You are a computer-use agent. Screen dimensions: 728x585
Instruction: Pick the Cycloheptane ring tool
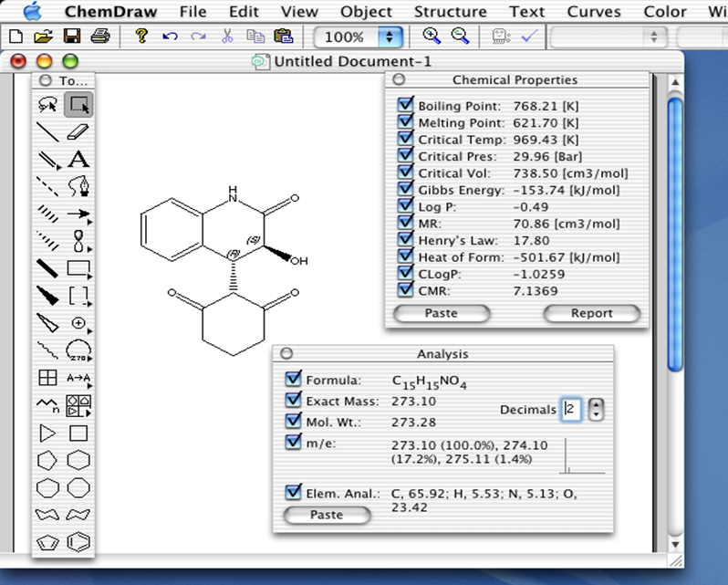(47, 488)
